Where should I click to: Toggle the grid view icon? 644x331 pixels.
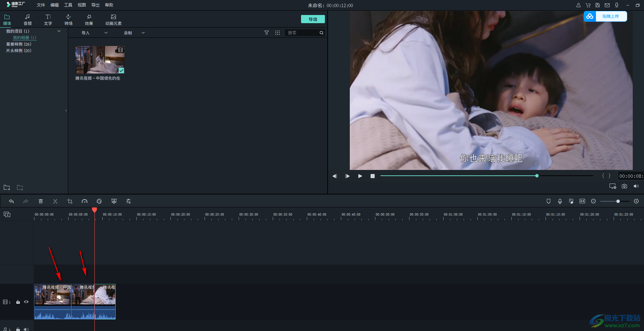pyautogui.click(x=278, y=33)
